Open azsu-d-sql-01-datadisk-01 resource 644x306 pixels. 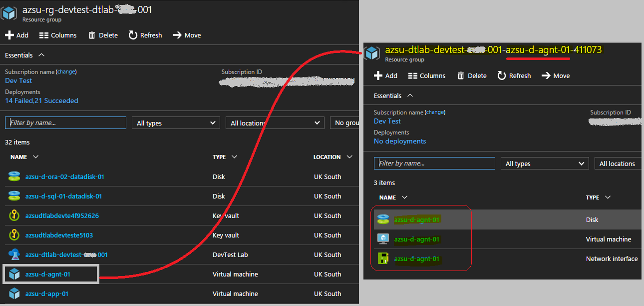point(64,196)
